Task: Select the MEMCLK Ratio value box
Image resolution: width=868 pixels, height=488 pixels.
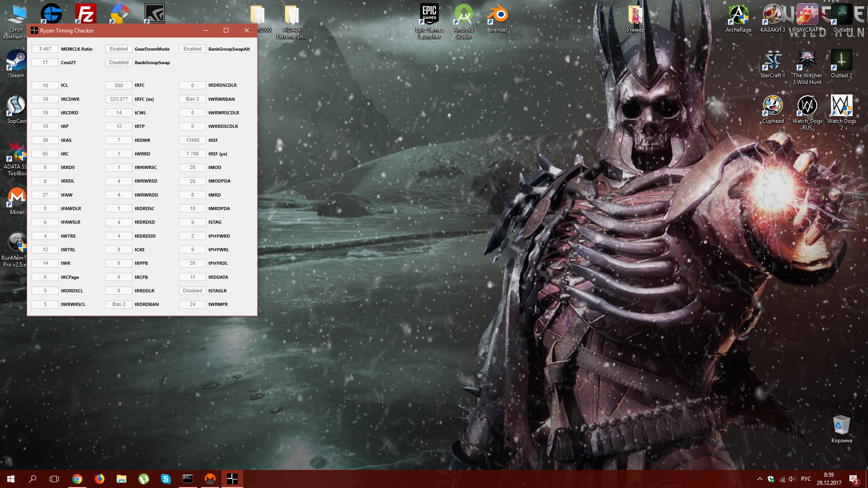Action: tap(45, 49)
